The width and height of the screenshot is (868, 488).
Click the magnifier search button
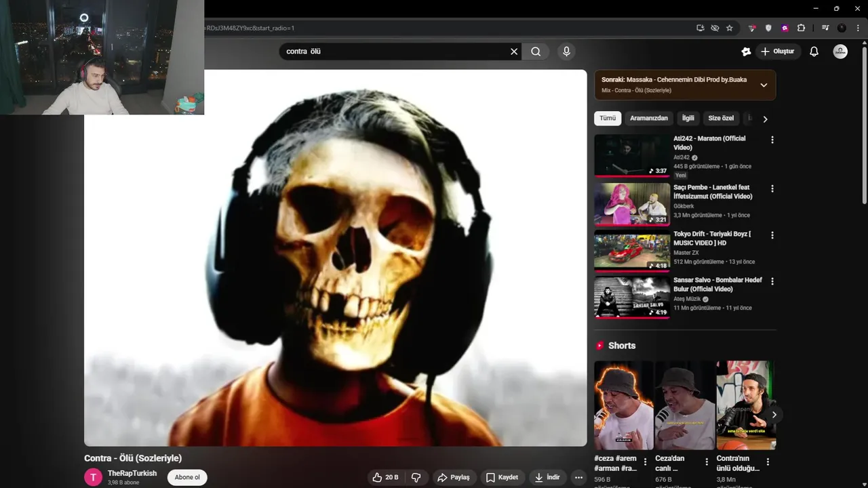click(x=536, y=52)
